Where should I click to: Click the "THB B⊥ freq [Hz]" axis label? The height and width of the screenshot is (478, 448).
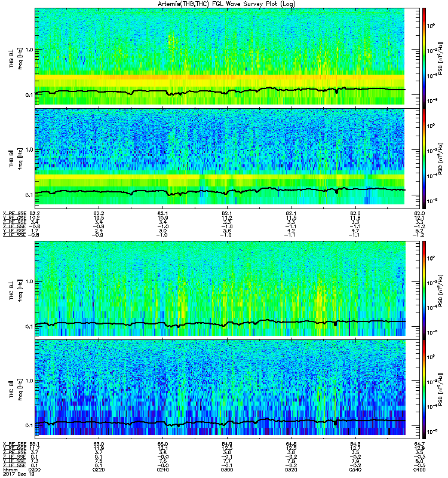[x=16, y=58]
